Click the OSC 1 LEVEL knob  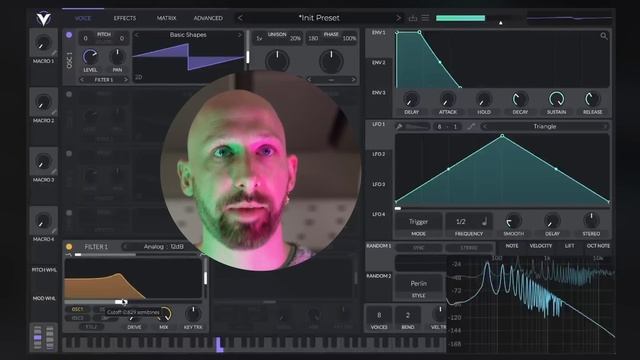[90, 57]
